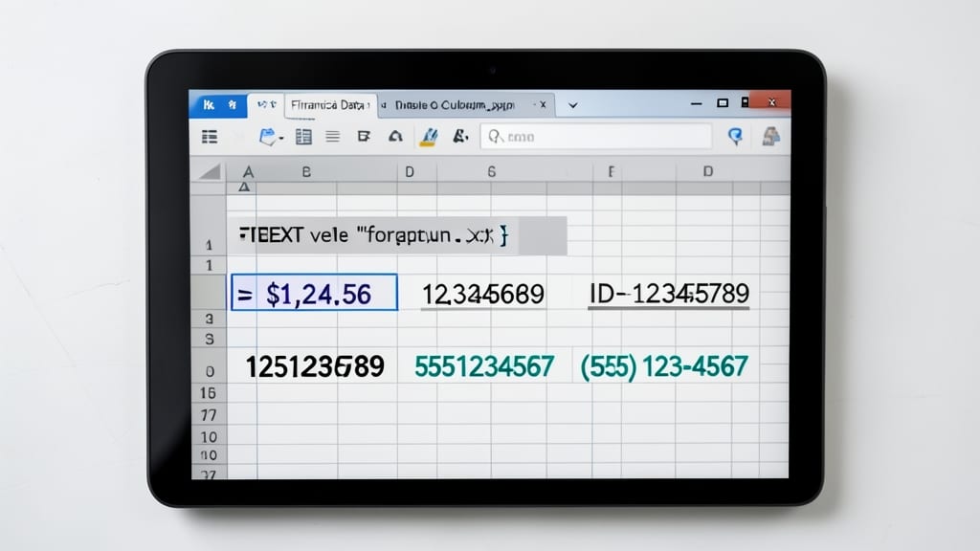Select the green 5551234567 cell
Screen dimensions: 980x551
click(483, 366)
